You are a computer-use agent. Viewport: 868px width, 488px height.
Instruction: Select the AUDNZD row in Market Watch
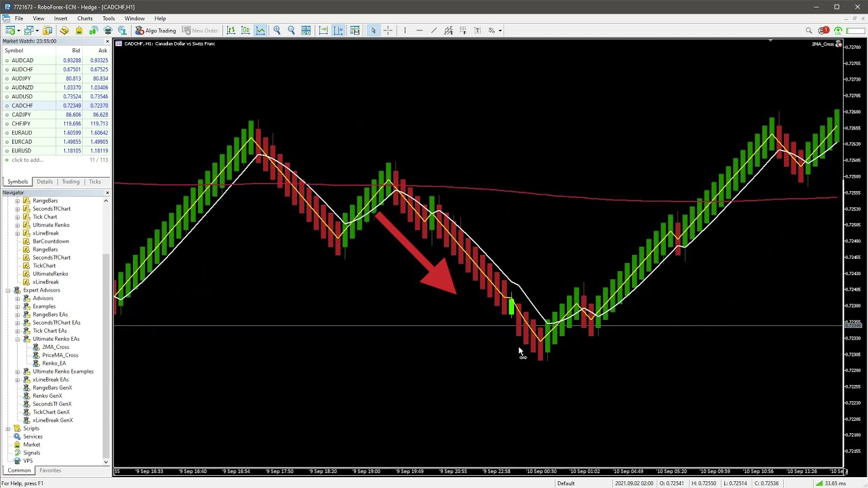click(56, 87)
